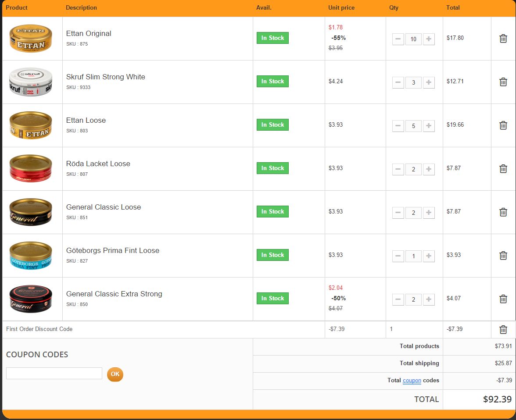Increase Ettan Loose quantity by one
Image resolution: width=516 pixels, height=420 pixels.
(x=429, y=126)
